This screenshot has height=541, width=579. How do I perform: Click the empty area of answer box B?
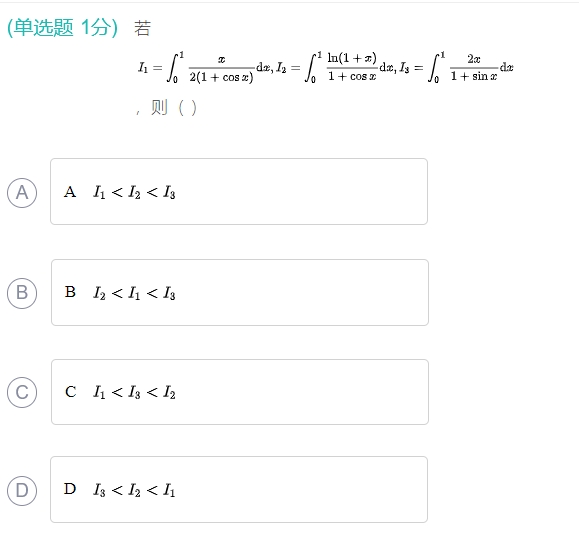tap(301, 292)
